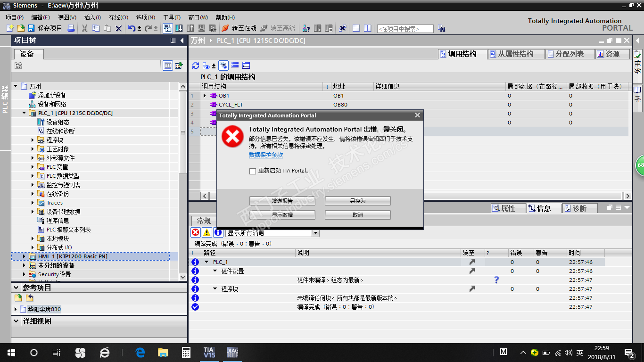Viewport: 644px width, 362px height.
Task: Close the error dialog with X button
Action: click(x=417, y=115)
